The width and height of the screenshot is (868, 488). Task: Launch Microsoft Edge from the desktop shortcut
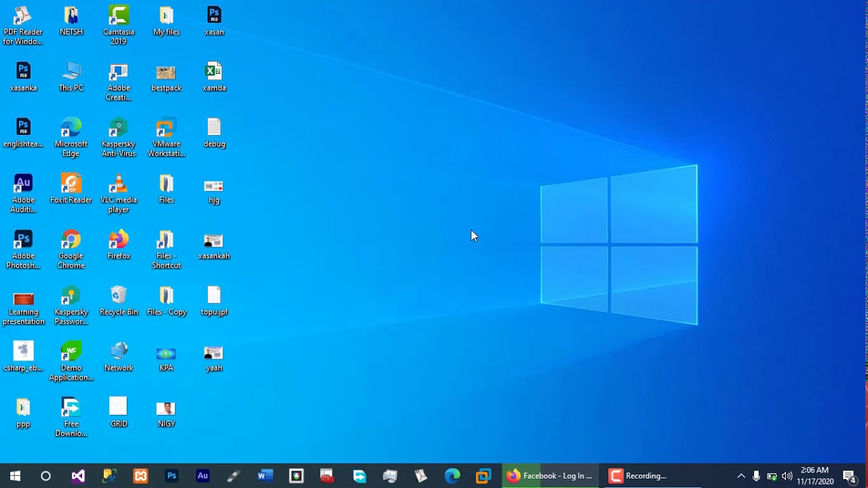pos(71,138)
